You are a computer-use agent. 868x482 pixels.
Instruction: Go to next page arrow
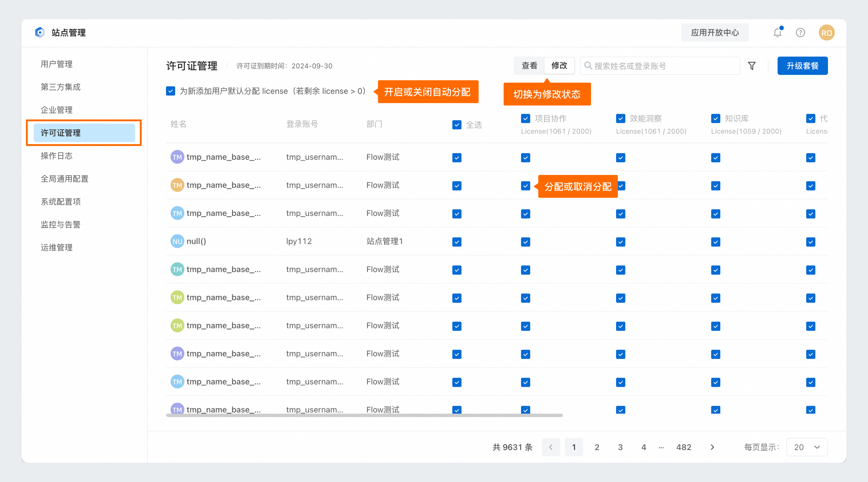click(x=712, y=447)
